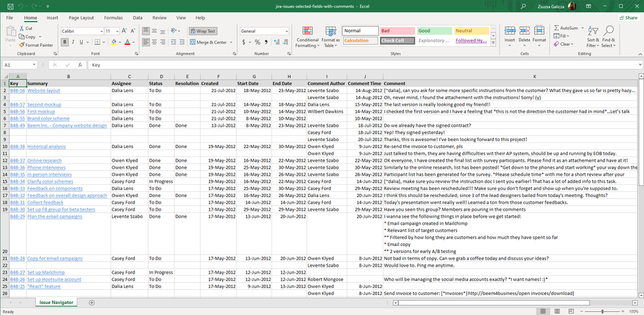
Task: Click the Format Painter icon
Action: click(22, 45)
